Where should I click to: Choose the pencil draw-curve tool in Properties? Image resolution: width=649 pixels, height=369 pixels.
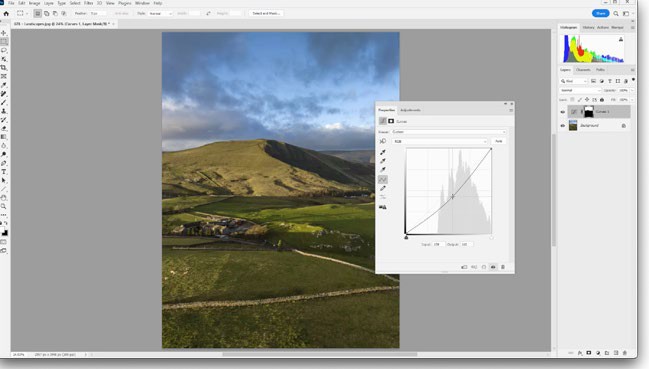pyautogui.click(x=383, y=188)
